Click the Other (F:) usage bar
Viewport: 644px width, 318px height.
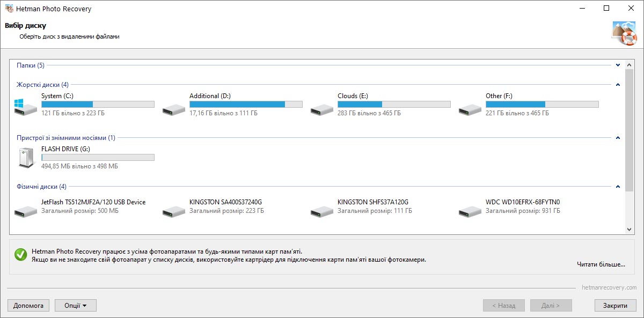[542, 104]
